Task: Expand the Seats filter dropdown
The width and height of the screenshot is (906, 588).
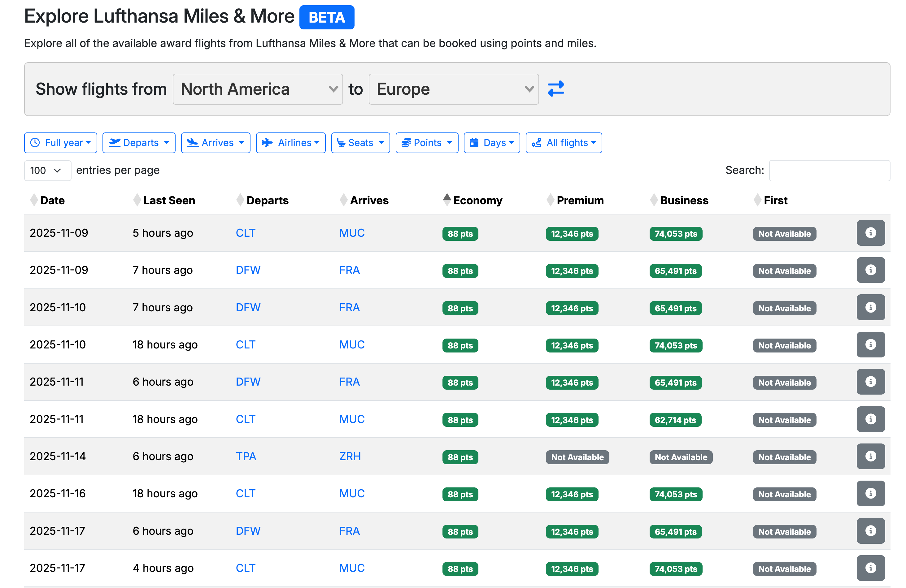Action: 360,143
